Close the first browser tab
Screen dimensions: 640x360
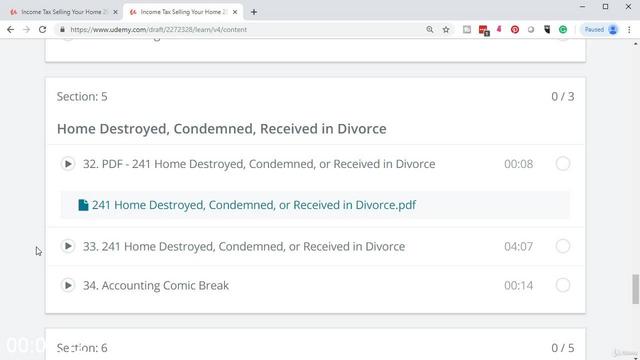point(116,12)
